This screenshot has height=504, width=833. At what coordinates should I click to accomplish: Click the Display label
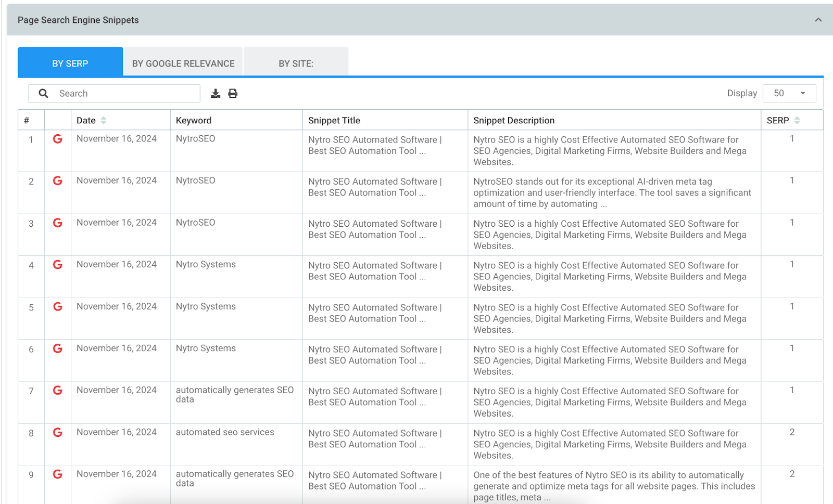(x=742, y=93)
